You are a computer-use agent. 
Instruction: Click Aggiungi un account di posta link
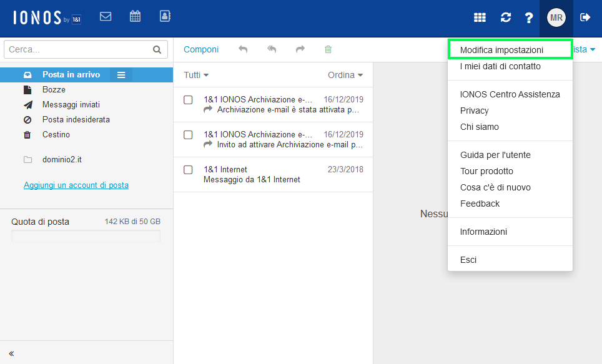tap(76, 185)
